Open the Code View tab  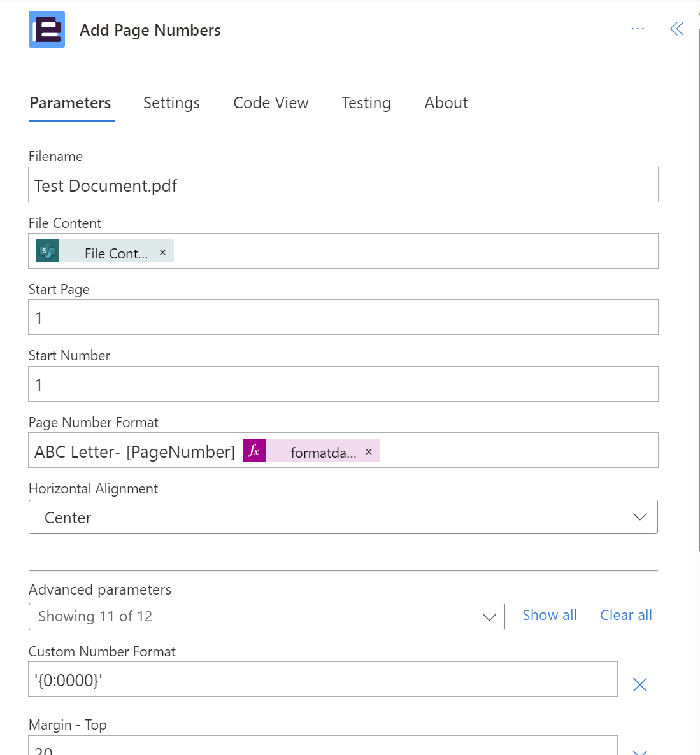coord(271,102)
